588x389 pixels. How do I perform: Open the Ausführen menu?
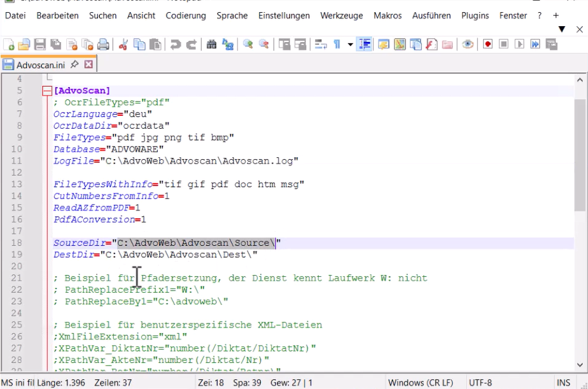point(431,15)
